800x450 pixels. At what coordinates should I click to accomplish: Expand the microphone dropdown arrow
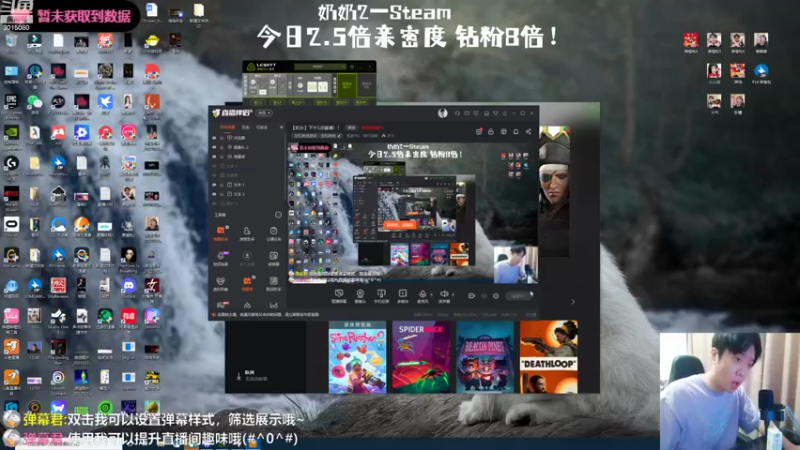click(431, 295)
